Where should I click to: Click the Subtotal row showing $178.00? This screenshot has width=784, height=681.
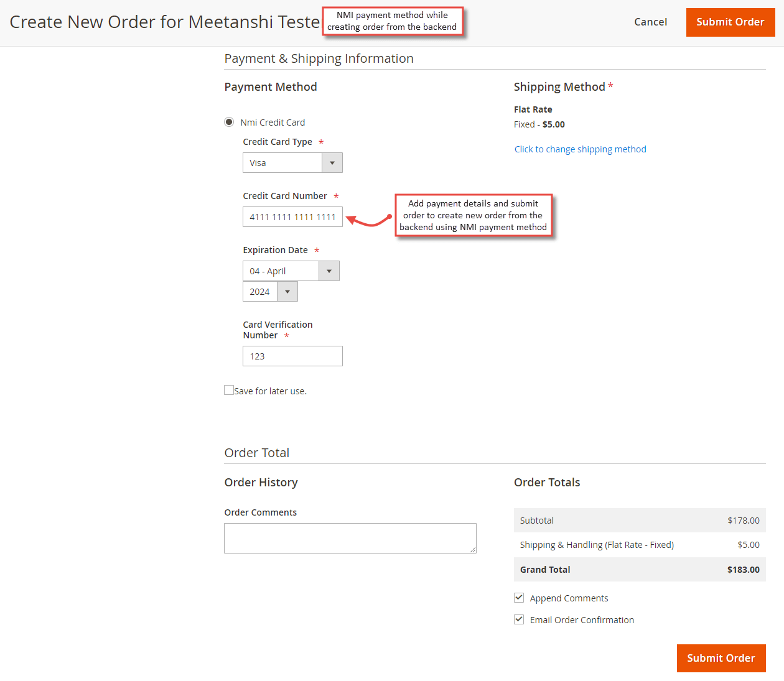point(640,521)
